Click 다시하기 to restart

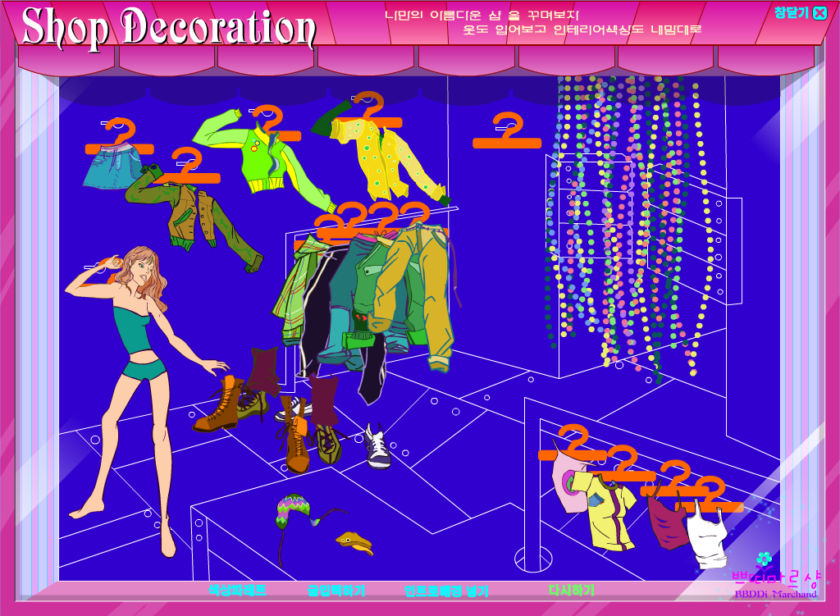point(572,591)
